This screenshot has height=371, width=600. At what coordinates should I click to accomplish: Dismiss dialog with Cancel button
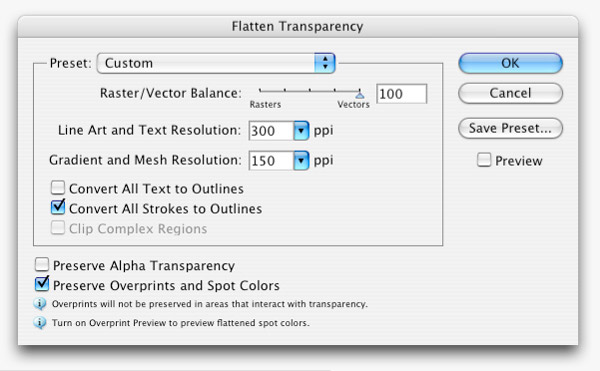coord(510,93)
